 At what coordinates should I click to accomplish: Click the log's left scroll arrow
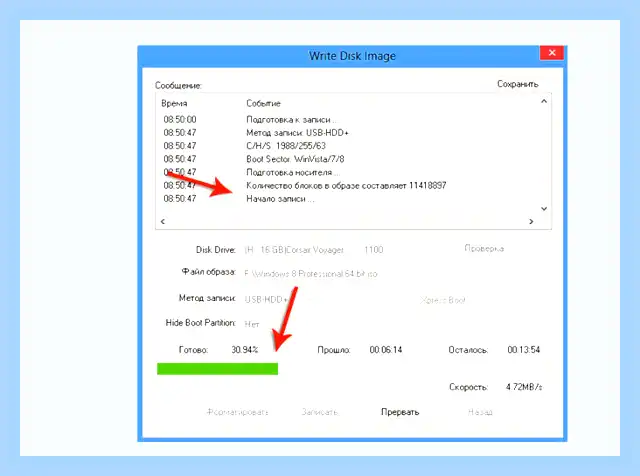[x=163, y=221]
